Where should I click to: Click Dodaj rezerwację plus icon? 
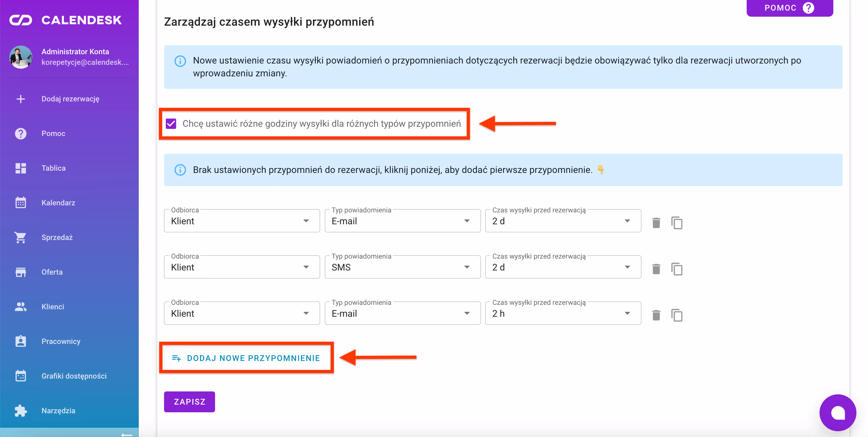coord(21,99)
